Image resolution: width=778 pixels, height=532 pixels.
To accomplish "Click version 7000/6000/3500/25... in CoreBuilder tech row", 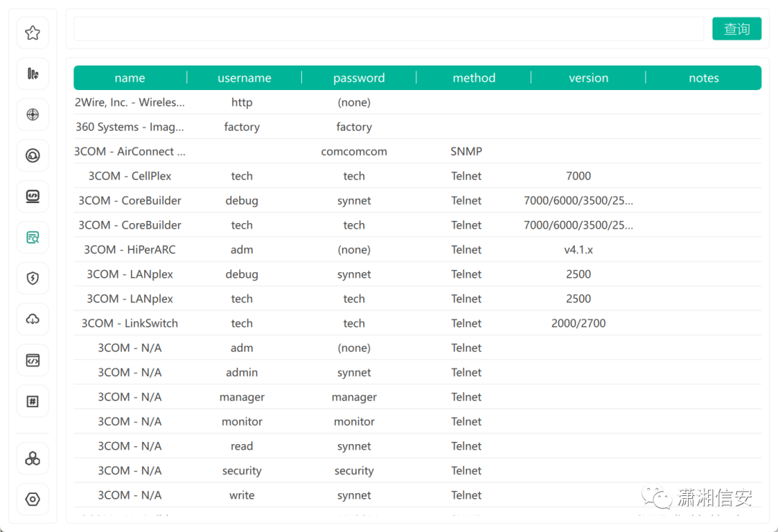I will coord(578,225).
